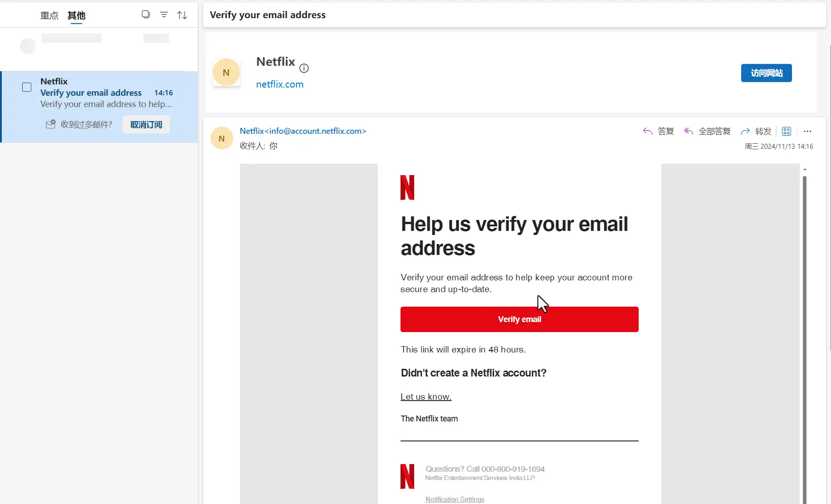Switch to the 重点 (Focused) tab
Viewport: 831px width, 504px height.
coord(49,15)
